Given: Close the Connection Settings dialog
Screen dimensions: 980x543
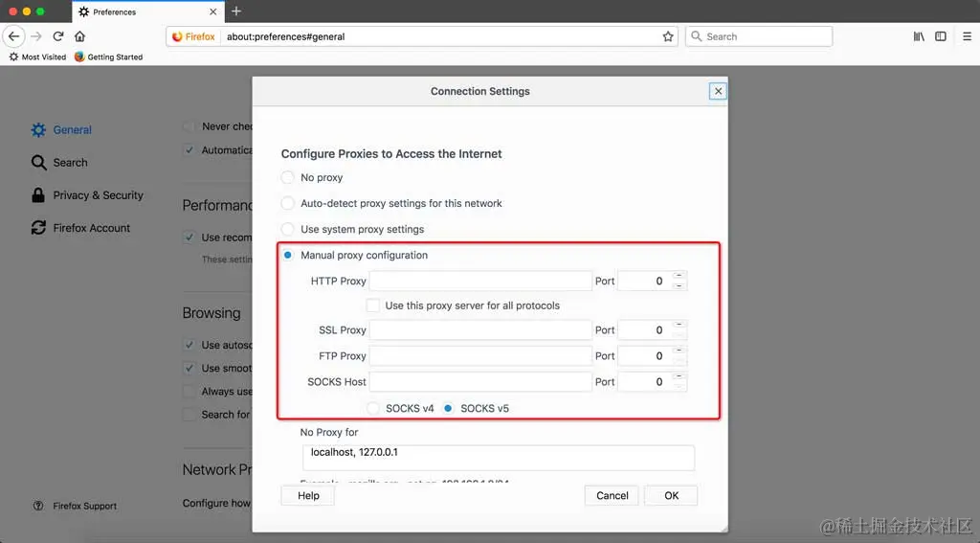Looking at the screenshot, I should pyautogui.click(x=718, y=91).
